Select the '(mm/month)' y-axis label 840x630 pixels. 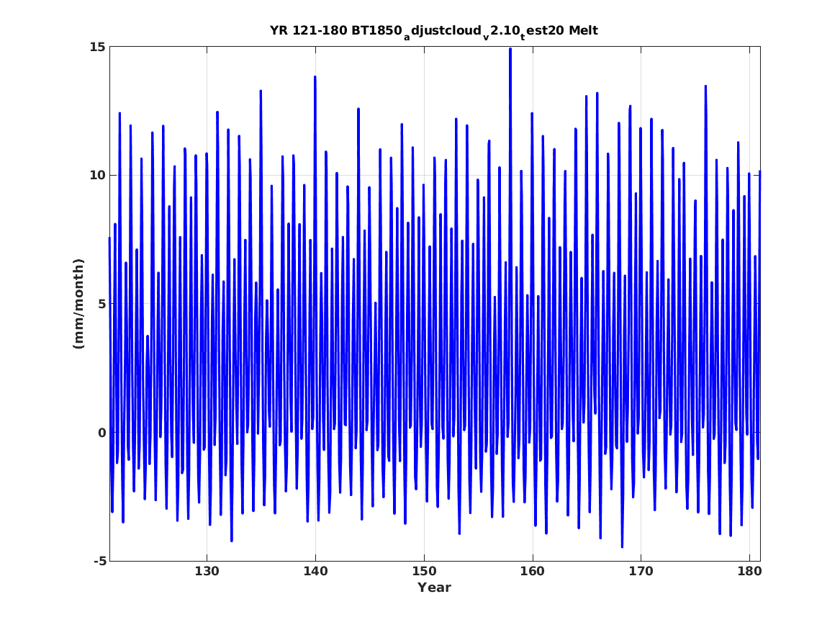coord(78,304)
